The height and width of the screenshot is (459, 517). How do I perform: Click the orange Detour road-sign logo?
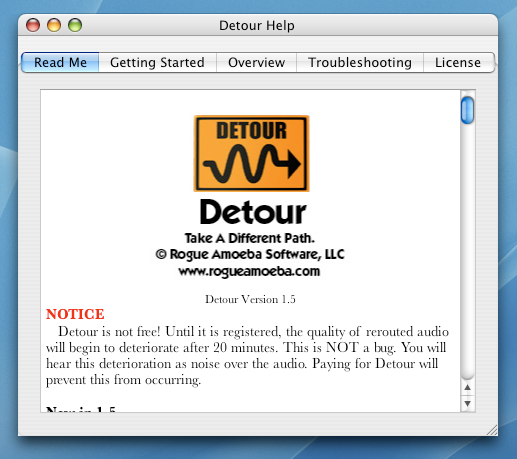pyautogui.click(x=251, y=154)
